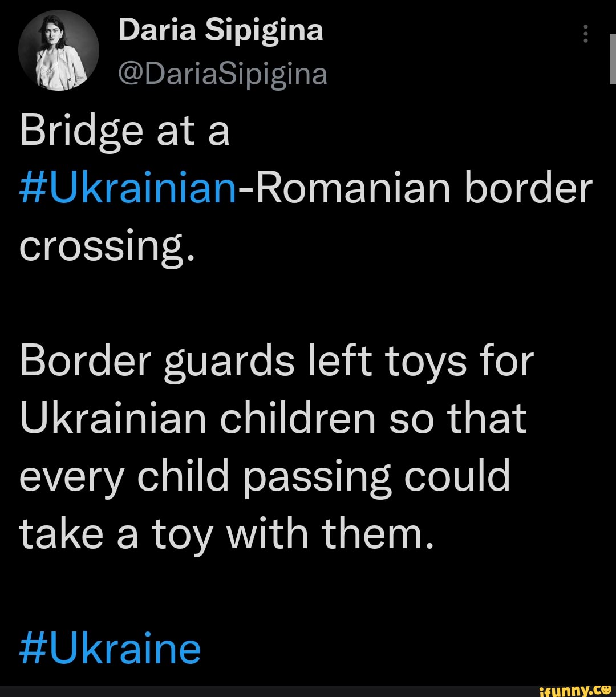Viewport: 616px width, 697px height.
Task: Open the #Ukraine hashtag link
Action: coord(108,648)
